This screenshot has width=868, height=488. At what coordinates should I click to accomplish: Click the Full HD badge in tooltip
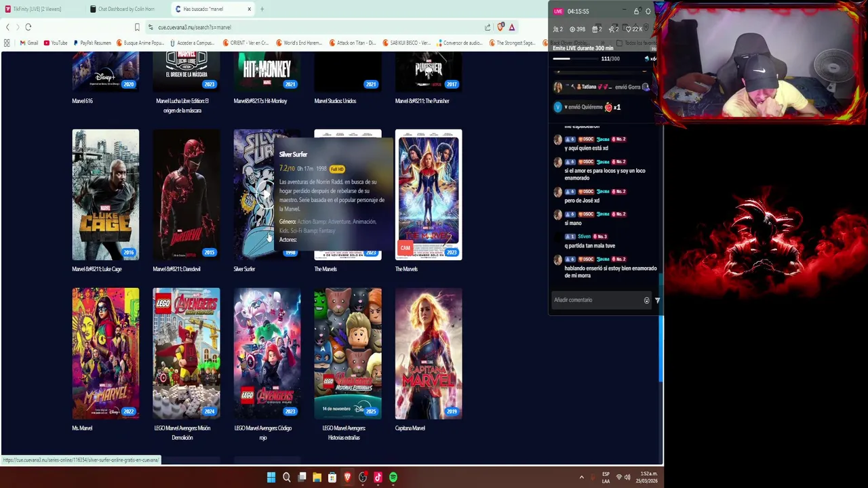pyautogui.click(x=337, y=169)
